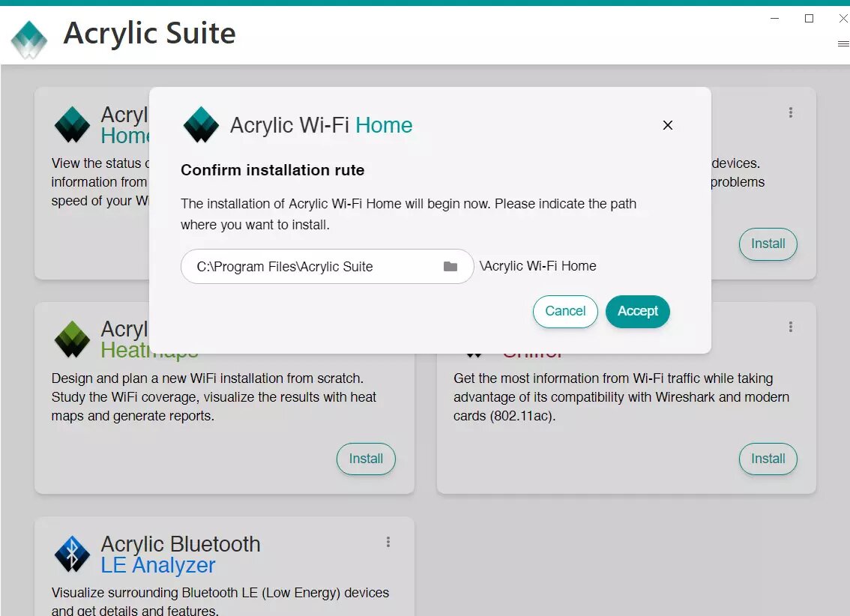The width and height of the screenshot is (850, 616).
Task: Click the 'Confirm installation rute' heading
Action: pos(273,170)
